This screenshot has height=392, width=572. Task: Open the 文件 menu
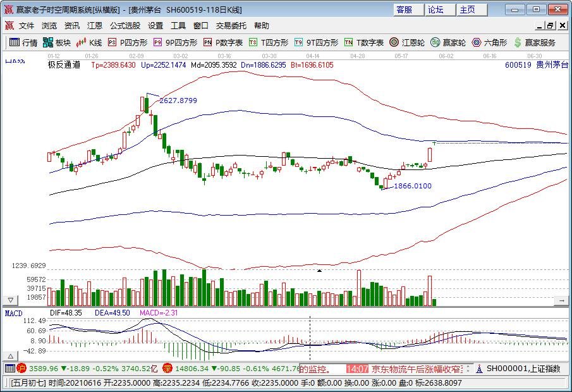tap(27, 25)
